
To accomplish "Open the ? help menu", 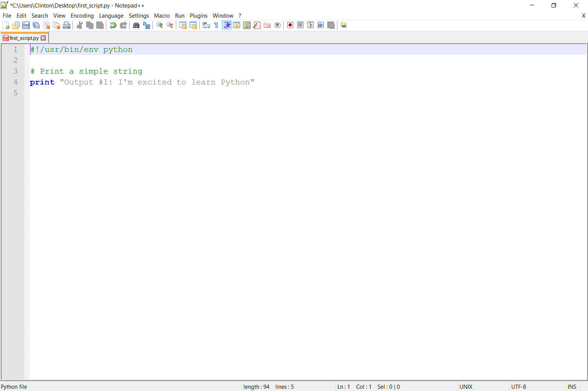I will pos(240,16).
